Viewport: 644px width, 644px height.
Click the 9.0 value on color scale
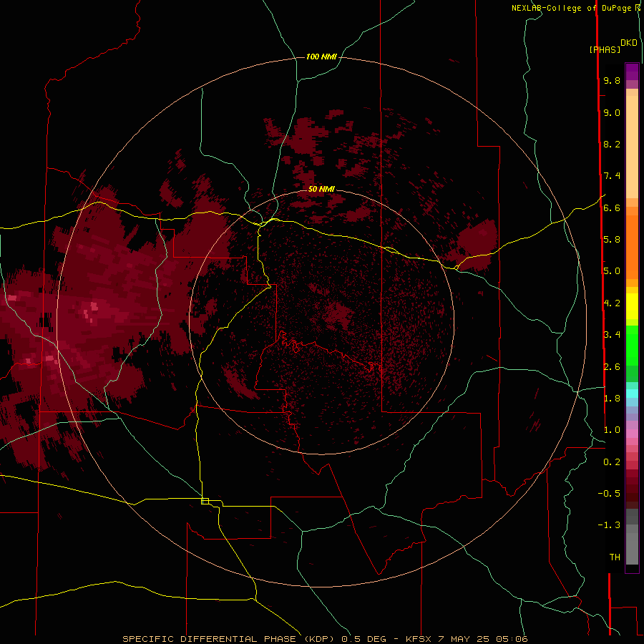(612, 113)
